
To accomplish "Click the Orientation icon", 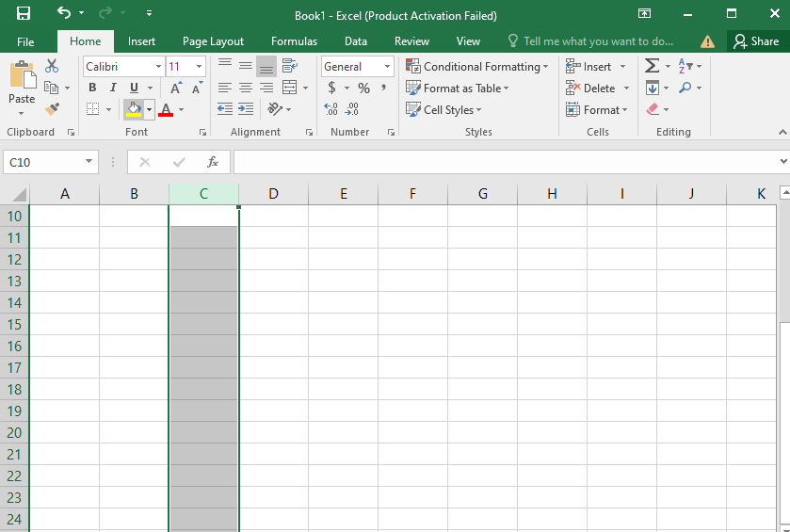I will pos(275,109).
